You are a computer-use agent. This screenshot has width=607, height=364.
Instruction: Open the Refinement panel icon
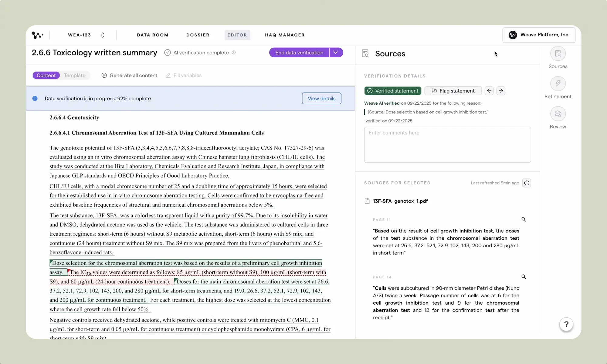tap(558, 84)
